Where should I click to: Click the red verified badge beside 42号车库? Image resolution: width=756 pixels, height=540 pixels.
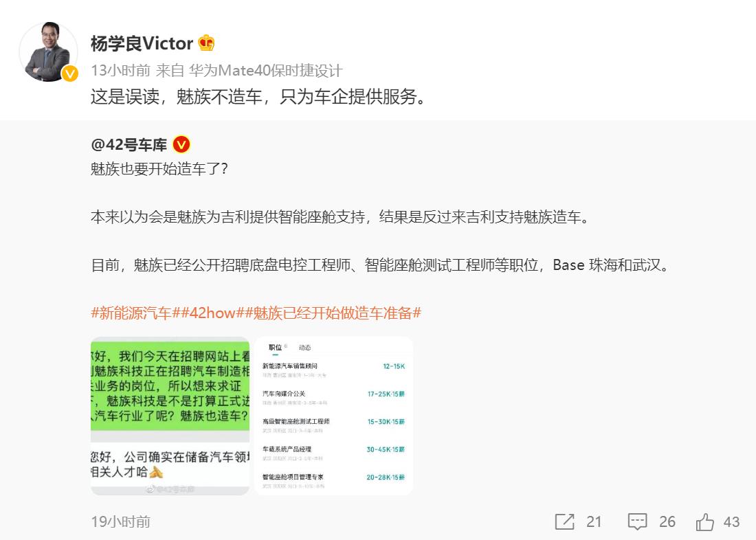[181, 144]
